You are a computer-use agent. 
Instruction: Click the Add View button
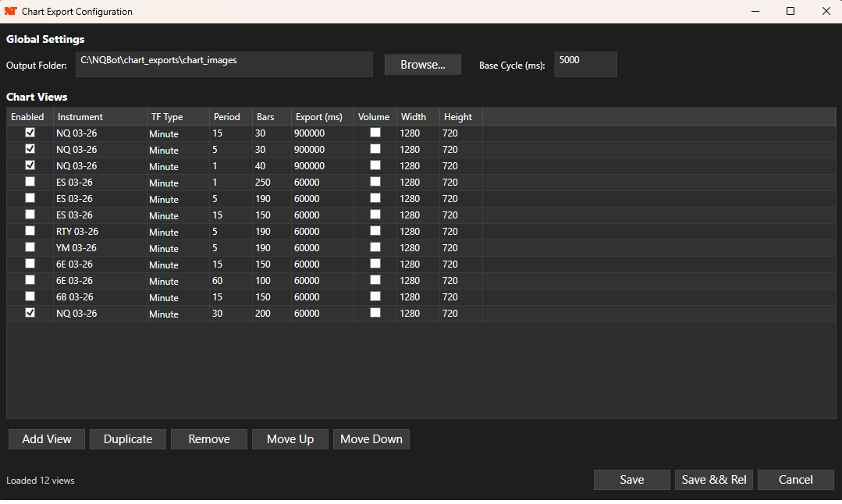[x=46, y=438]
